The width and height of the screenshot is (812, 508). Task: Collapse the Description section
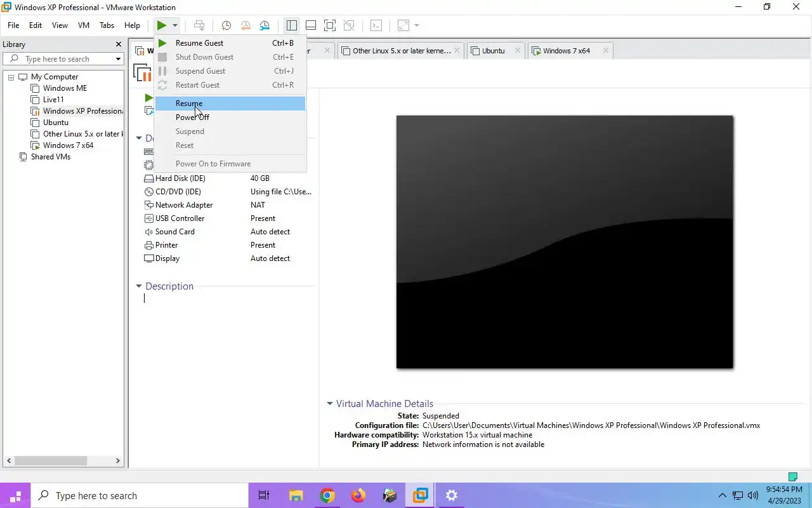click(x=139, y=286)
